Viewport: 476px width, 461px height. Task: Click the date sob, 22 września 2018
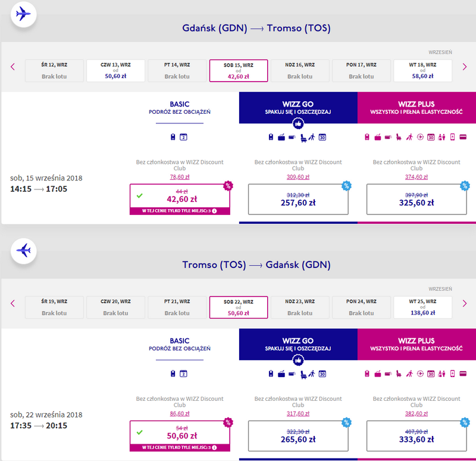pos(46,415)
